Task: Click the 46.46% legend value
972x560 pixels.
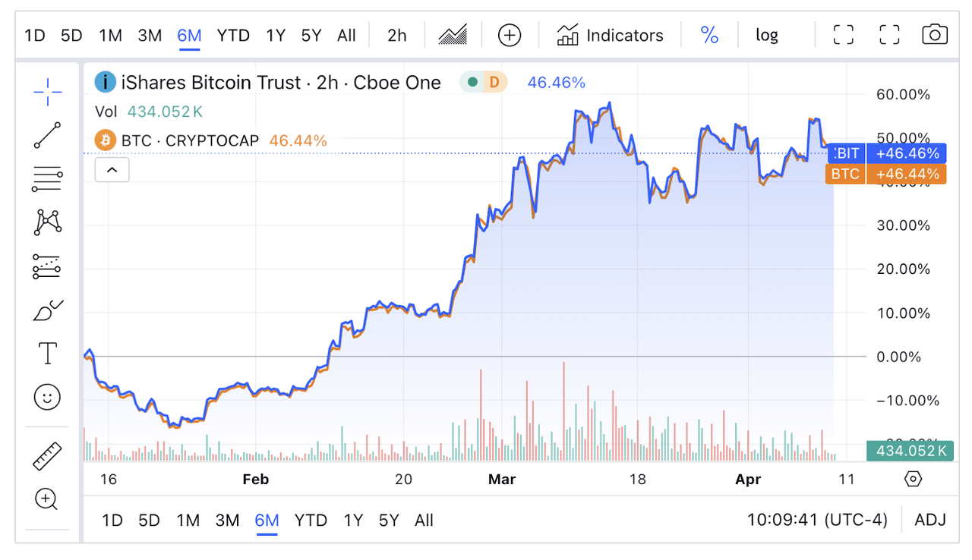Action: tap(557, 82)
